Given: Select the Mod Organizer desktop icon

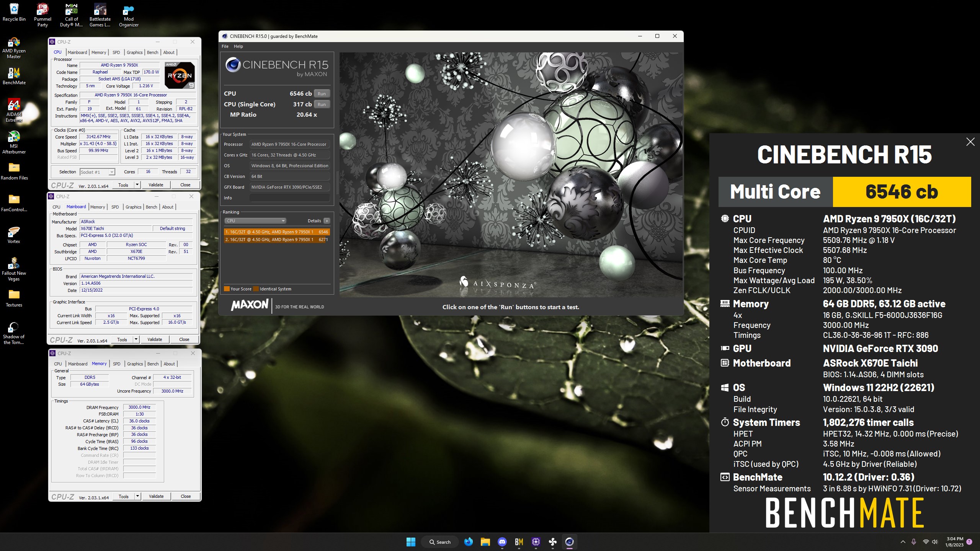Looking at the screenshot, I should [129, 15].
